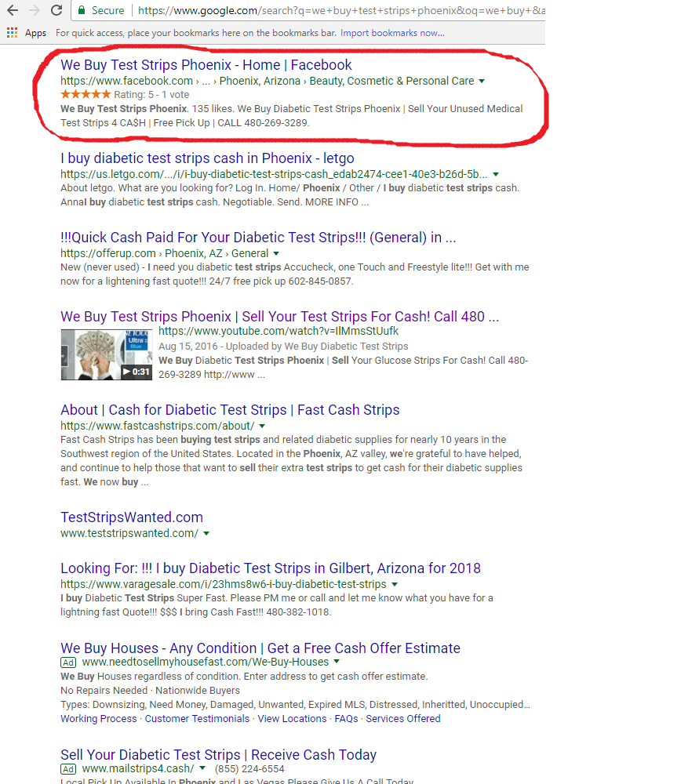This screenshot has width=699, height=784.
Task: Open the Apps grid icon in bookmarks bar
Action: (13, 33)
